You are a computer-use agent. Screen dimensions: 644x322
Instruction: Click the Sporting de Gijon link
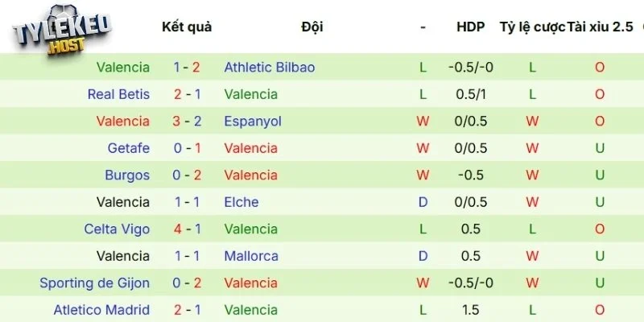coord(95,283)
